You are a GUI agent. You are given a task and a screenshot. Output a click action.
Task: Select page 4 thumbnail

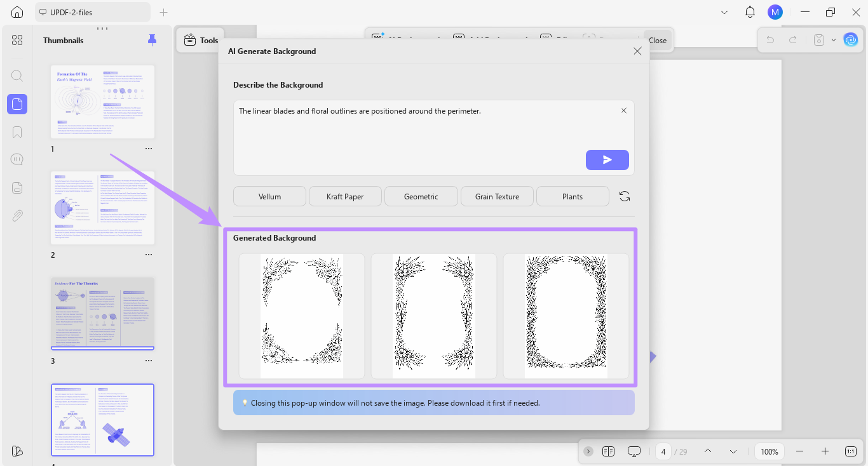pyautogui.click(x=102, y=420)
